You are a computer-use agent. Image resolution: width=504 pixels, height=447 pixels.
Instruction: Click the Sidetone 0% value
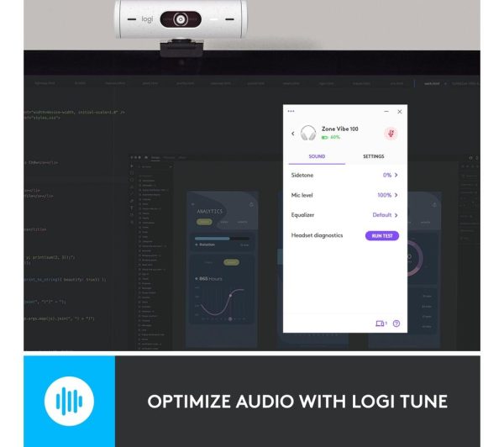click(x=387, y=175)
